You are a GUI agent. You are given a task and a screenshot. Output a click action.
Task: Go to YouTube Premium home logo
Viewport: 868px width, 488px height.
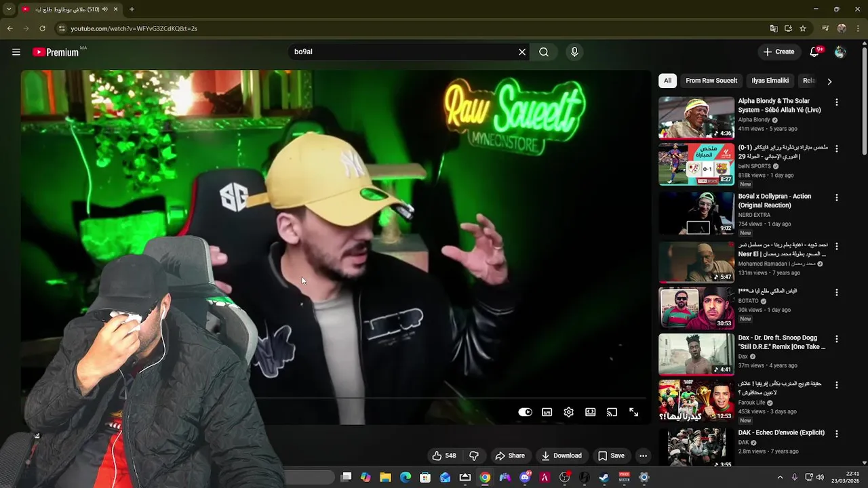point(56,52)
